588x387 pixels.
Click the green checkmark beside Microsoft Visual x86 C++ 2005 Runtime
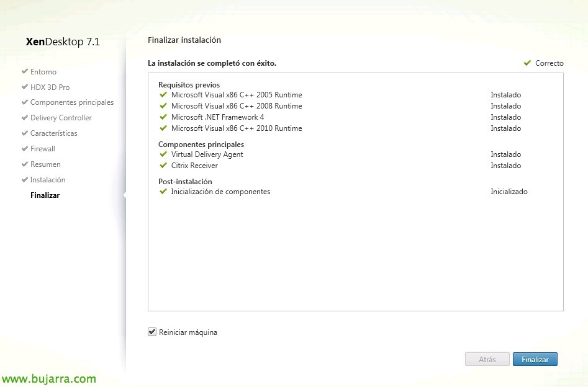163,94
